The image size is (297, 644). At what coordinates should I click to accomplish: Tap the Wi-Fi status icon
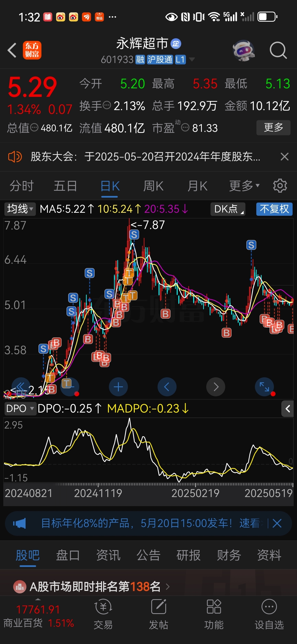(x=214, y=17)
